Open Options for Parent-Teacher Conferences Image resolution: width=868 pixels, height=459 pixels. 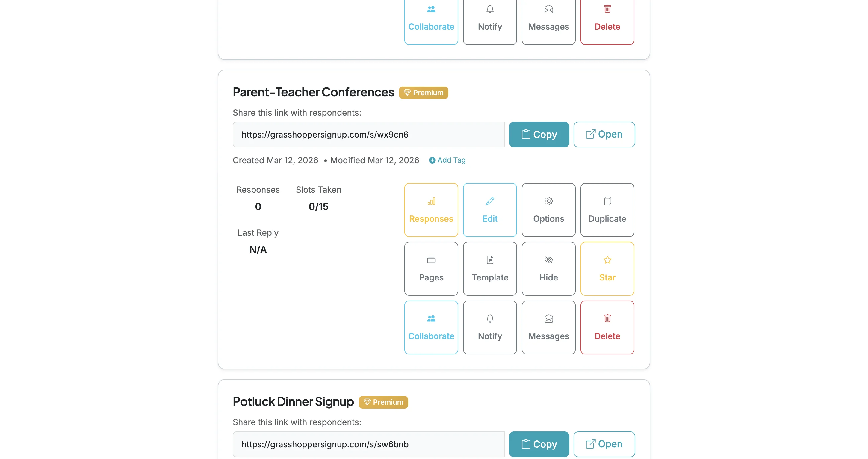tap(548, 210)
